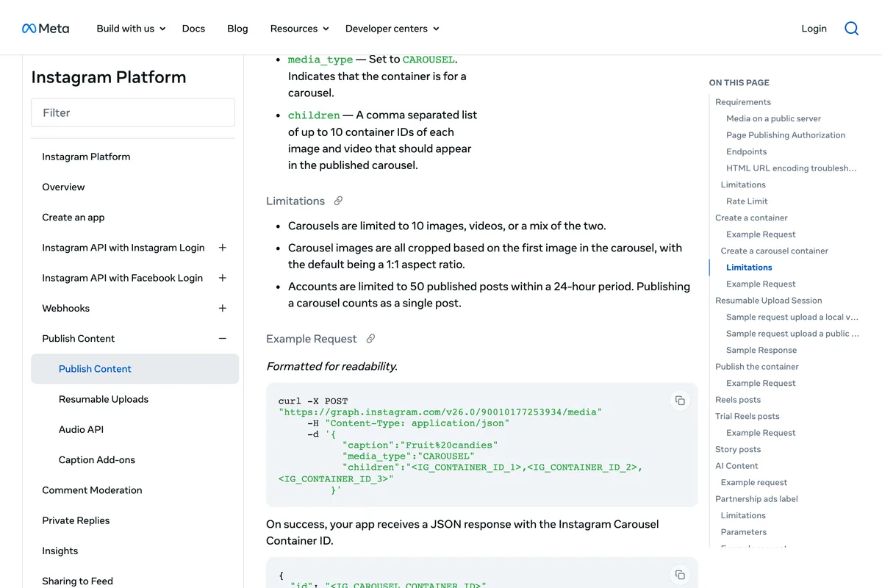This screenshot has width=882, height=588.
Task: Jump to Media on a public server
Action: (773, 118)
